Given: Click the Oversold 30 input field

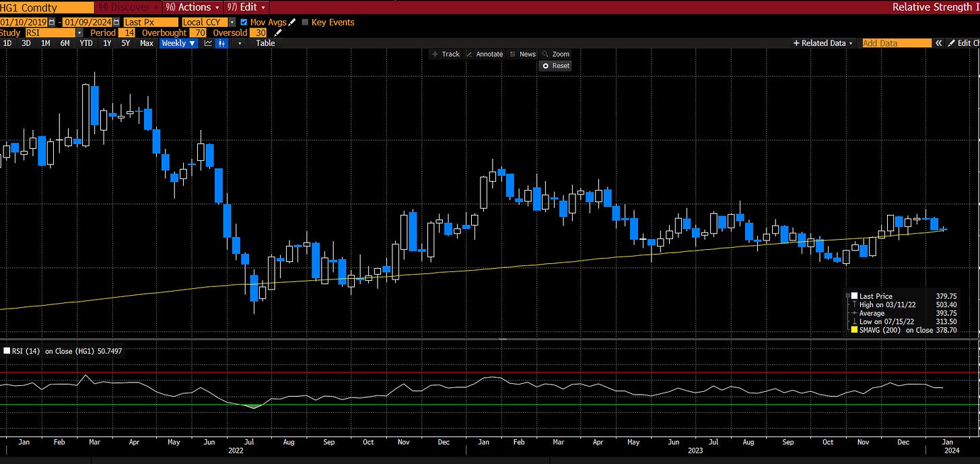Looking at the screenshot, I should [x=258, y=32].
